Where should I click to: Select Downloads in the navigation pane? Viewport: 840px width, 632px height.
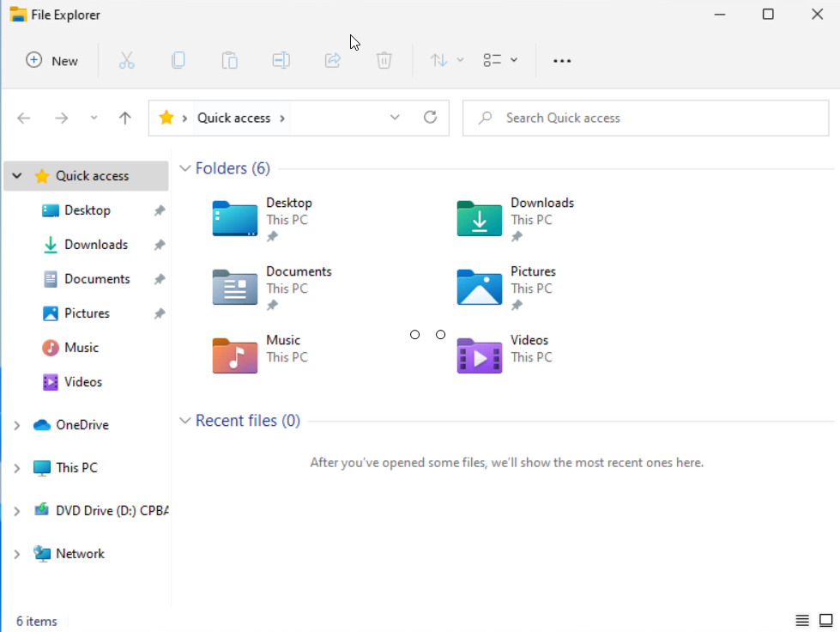(x=95, y=245)
